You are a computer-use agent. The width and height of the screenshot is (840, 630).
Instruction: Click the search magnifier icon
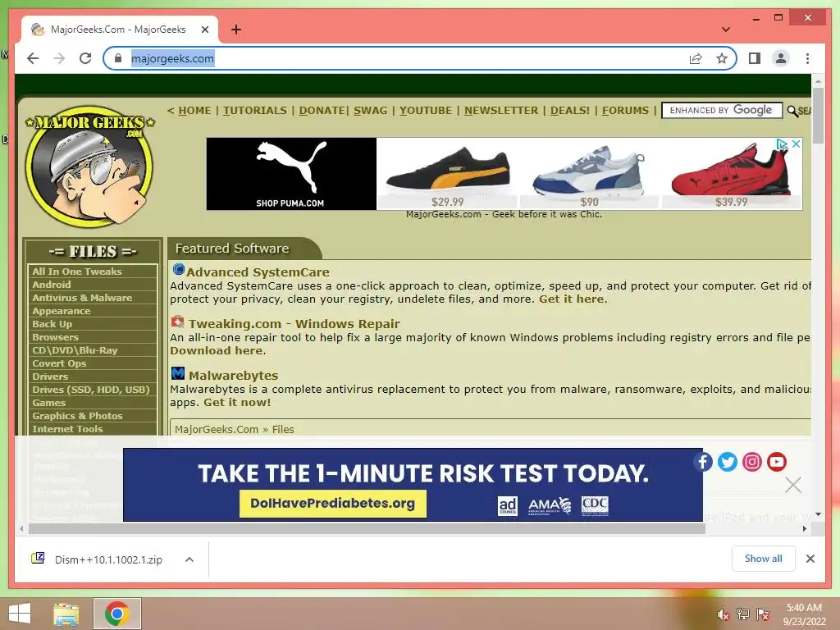(x=792, y=111)
